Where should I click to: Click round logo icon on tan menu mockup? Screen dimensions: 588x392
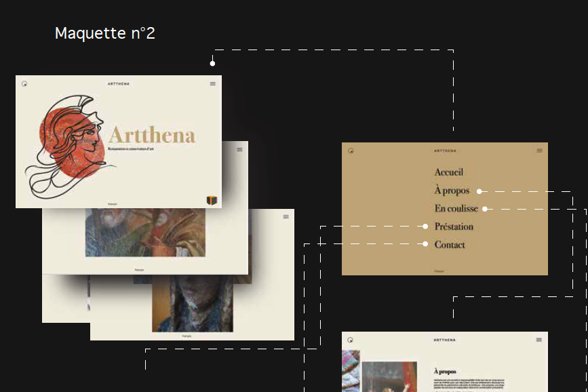[351, 151]
